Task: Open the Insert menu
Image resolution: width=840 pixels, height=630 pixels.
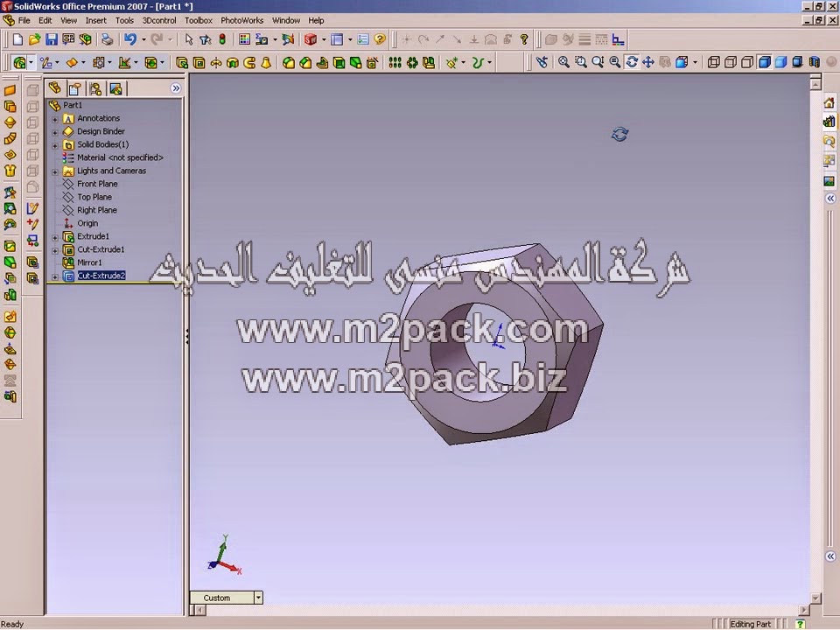Action: pos(96,20)
